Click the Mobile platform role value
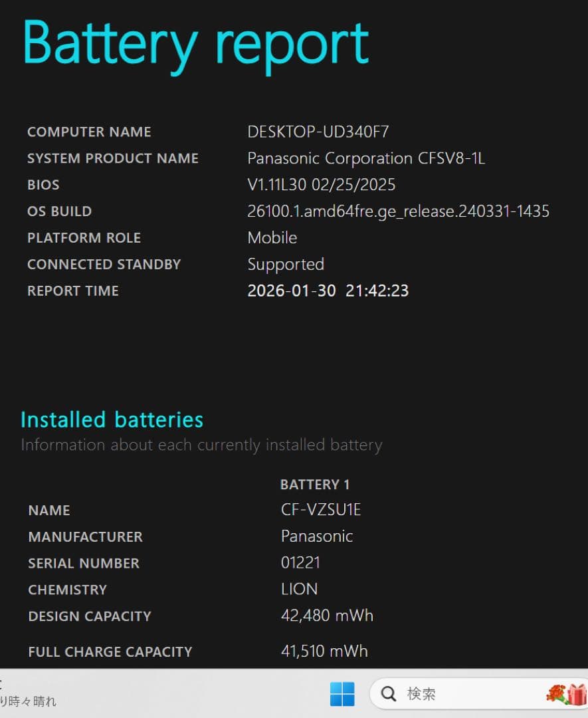The width and height of the screenshot is (588, 718). point(272,238)
